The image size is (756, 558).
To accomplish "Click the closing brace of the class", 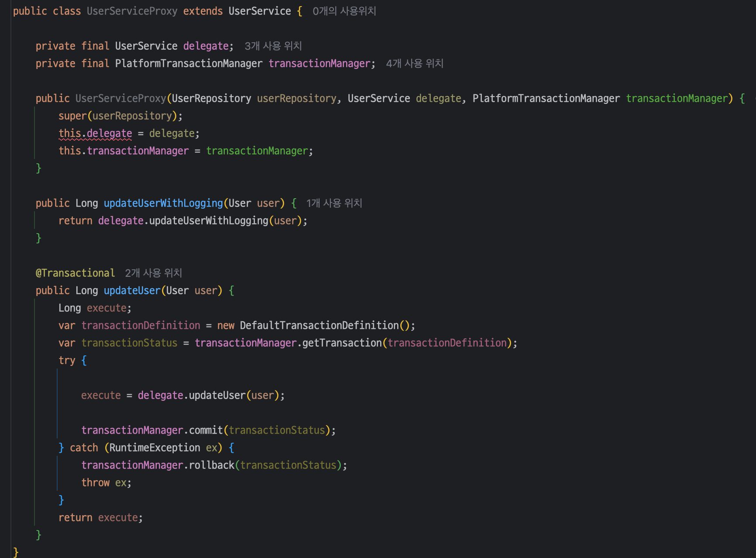I will pyautogui.click(x=16, y=552).
